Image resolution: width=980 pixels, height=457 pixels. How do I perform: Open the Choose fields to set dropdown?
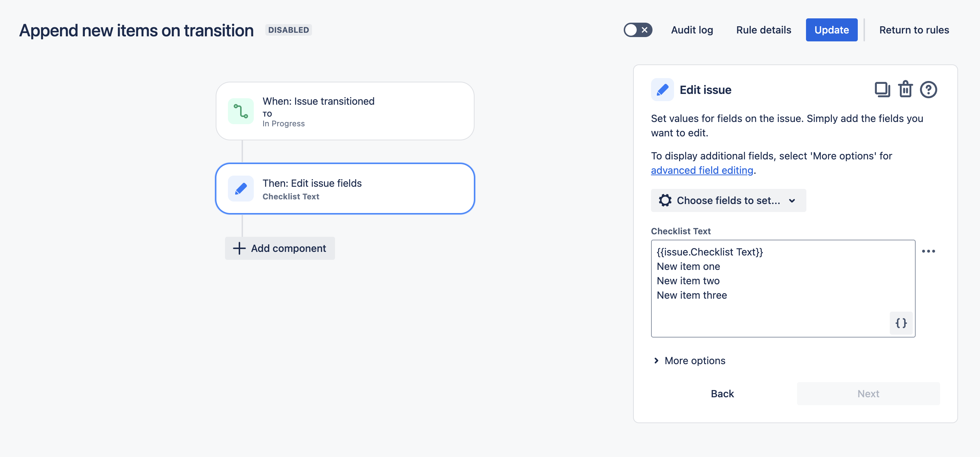(x=728, y=200)
